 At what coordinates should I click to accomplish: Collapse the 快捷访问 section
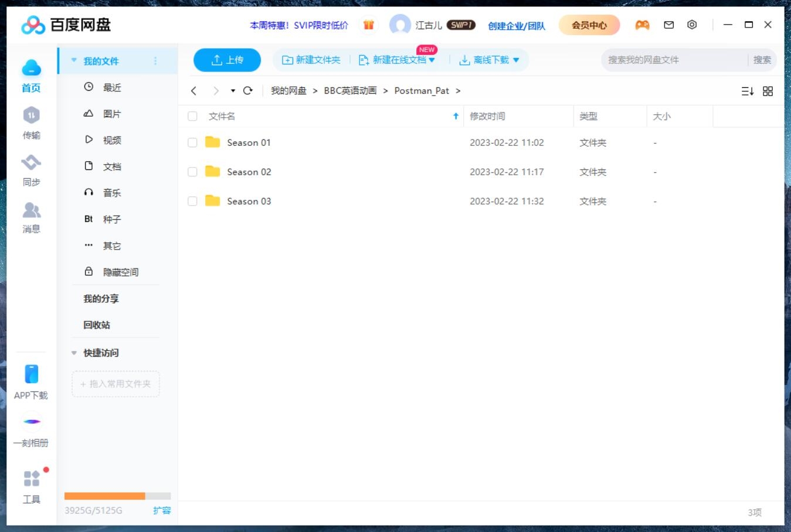(x=74, y=353)
